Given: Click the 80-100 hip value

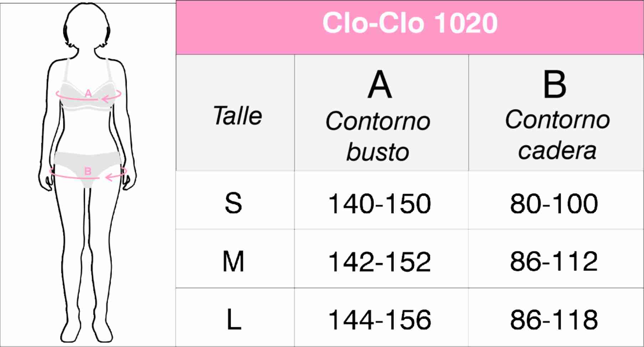Looking at the screenshot, I should tap(554, 204).
